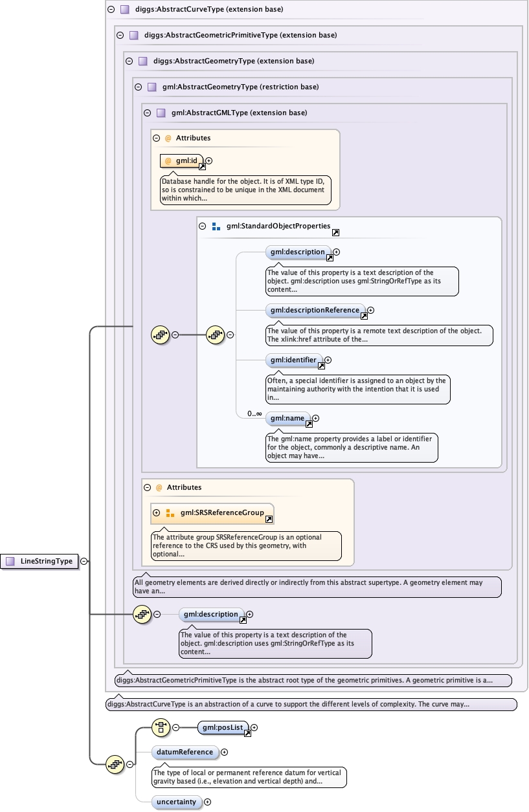Expand the datumReference element
This screenshot has height=812, width=529.
click(x=225, y=752)
